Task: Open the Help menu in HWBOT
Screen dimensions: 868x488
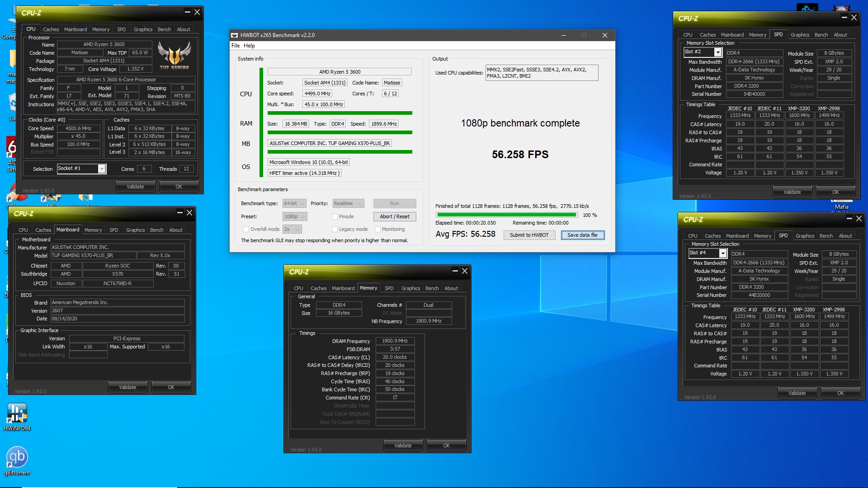Action: [x=249, y=46]
